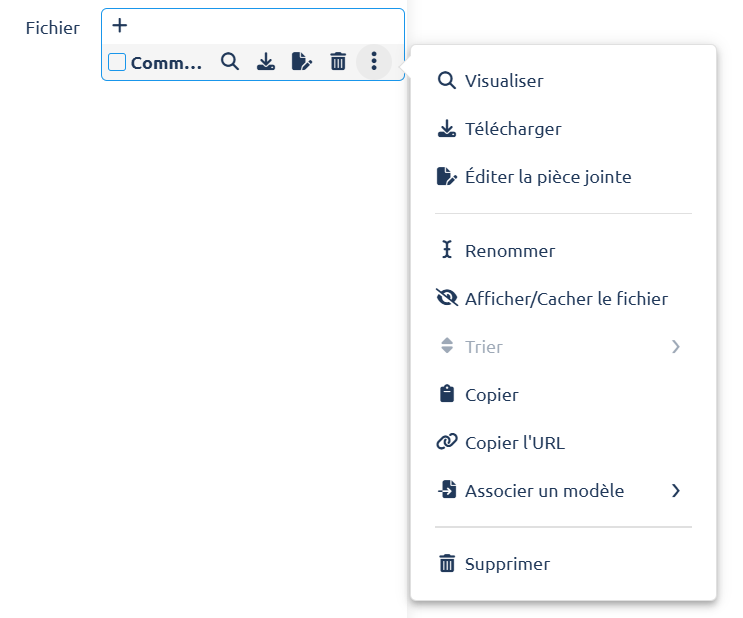Click the chain link icon for Copier l'URL

(x=447, y=442)
